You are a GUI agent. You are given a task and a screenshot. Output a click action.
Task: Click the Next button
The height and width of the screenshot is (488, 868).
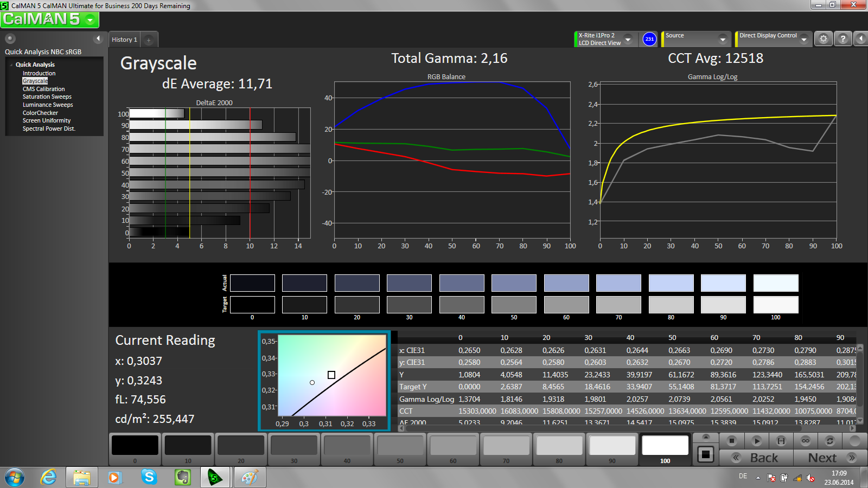tap(824, 458)
